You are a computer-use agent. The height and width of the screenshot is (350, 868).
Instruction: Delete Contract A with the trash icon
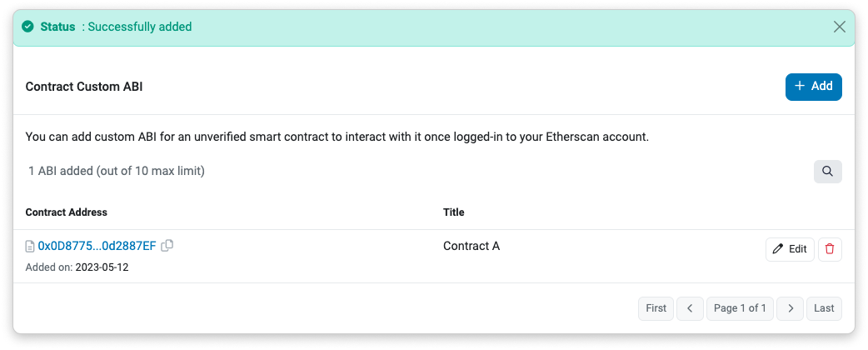(829, 249)
